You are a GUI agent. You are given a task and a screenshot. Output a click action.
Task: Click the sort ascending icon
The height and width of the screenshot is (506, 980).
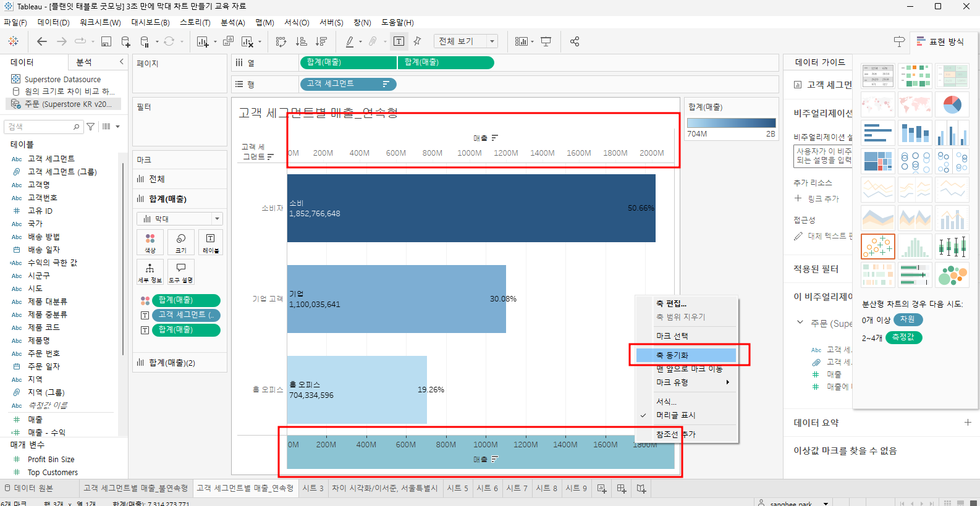pos(302,41)
